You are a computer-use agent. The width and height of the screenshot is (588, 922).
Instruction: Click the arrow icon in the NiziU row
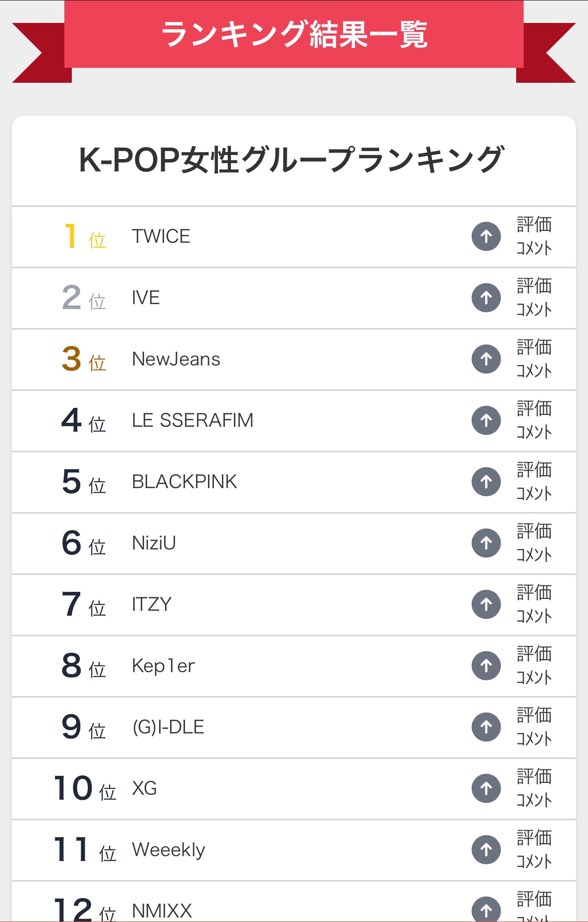pos(486,543)
